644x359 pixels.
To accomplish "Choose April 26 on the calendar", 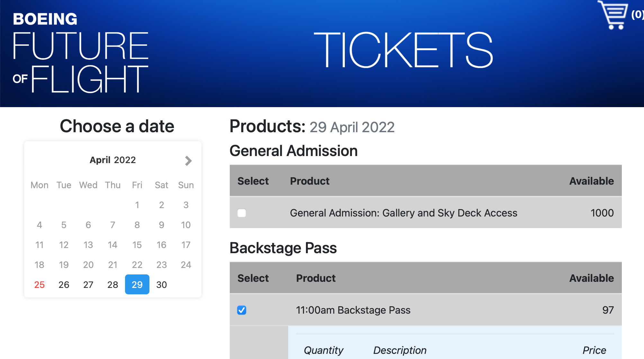I will [64, 285].
